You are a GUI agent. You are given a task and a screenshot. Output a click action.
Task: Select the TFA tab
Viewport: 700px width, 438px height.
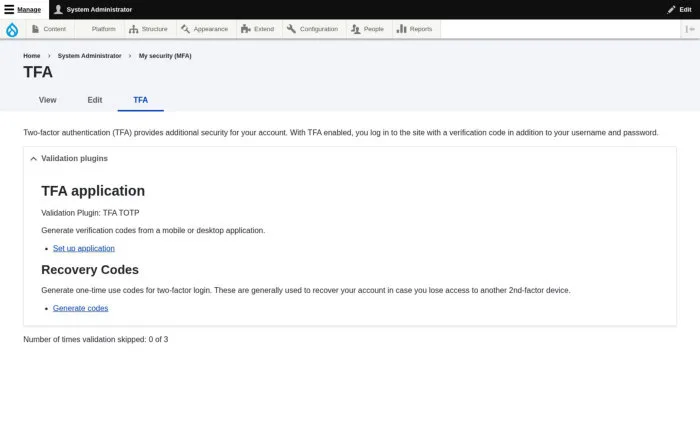point(141,100)
